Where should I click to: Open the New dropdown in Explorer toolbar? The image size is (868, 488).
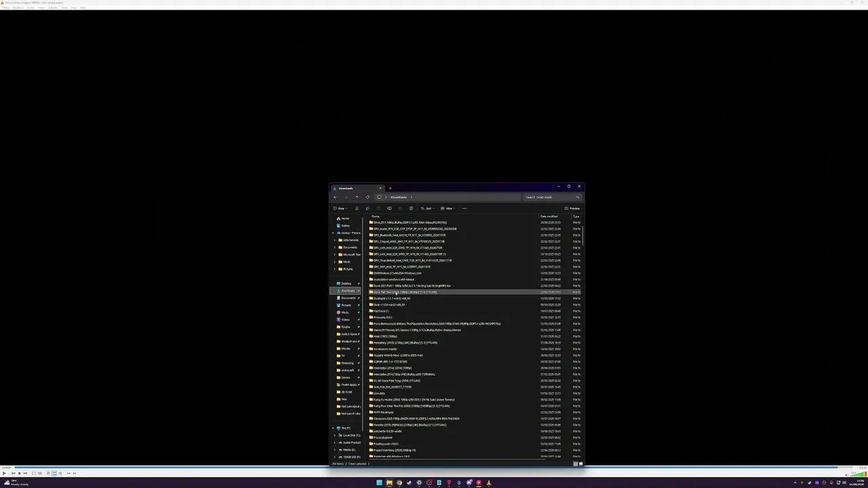340,208
